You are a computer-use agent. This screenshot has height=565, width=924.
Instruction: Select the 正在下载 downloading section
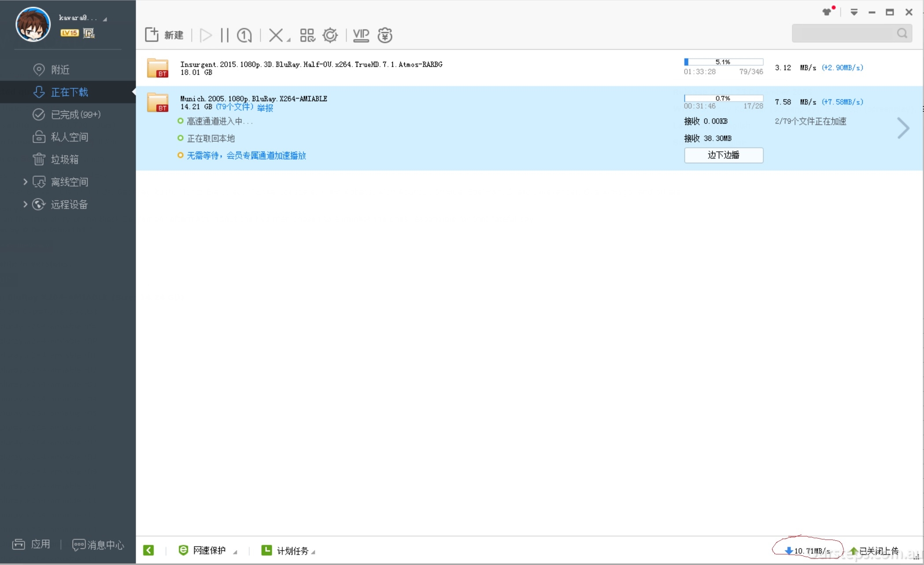(68, 92)
